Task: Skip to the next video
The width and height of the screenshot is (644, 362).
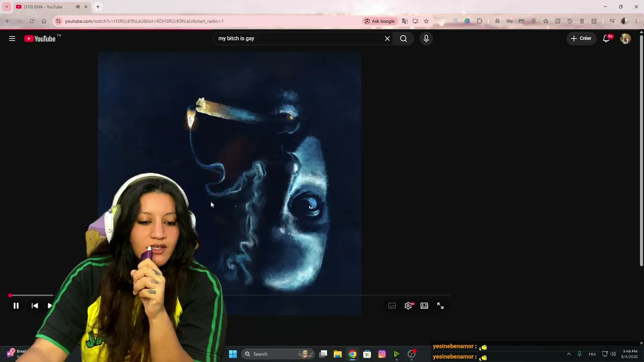Action: point(50,306)
